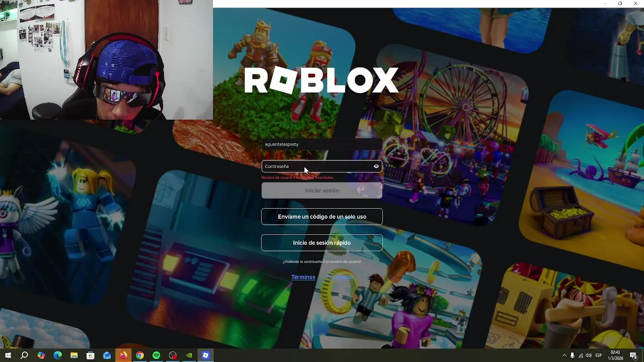The image size is (644, 362).
Task: Open File Explorer from the taskbar
Action: 74,355
